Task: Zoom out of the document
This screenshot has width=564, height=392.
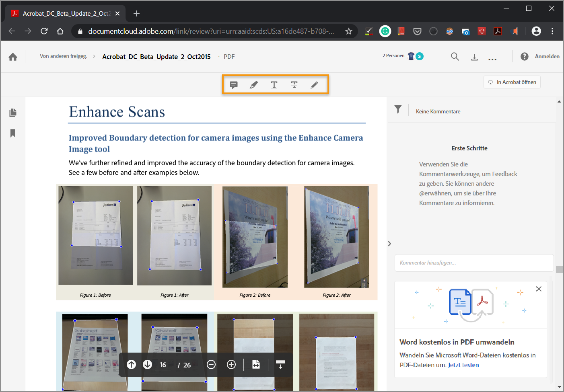Action: coord(211,365)
